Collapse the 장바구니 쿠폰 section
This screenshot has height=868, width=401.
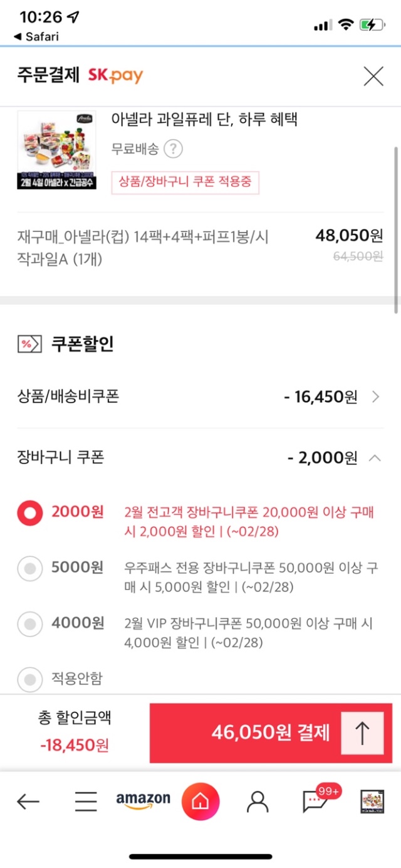pyautogui.click(x=375, y=458)
